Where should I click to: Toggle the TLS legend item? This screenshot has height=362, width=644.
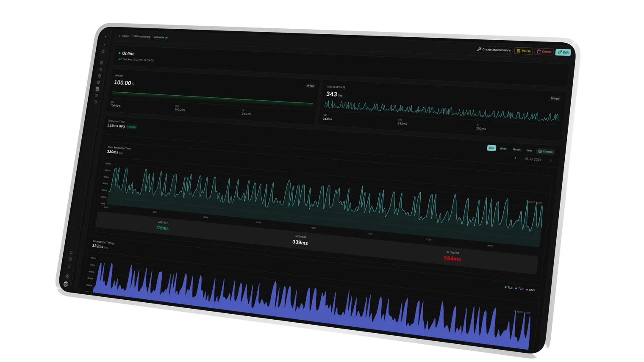click(508, 287)
